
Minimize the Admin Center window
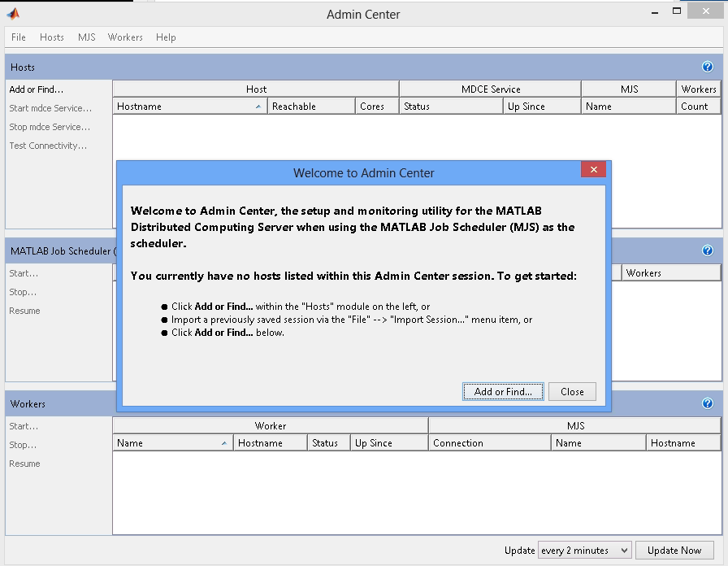(x=655, y=13)
